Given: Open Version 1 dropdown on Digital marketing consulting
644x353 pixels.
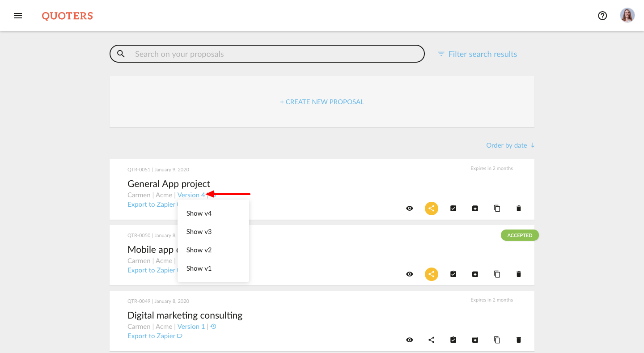Looking at the screenshot, I should point(191,326).
